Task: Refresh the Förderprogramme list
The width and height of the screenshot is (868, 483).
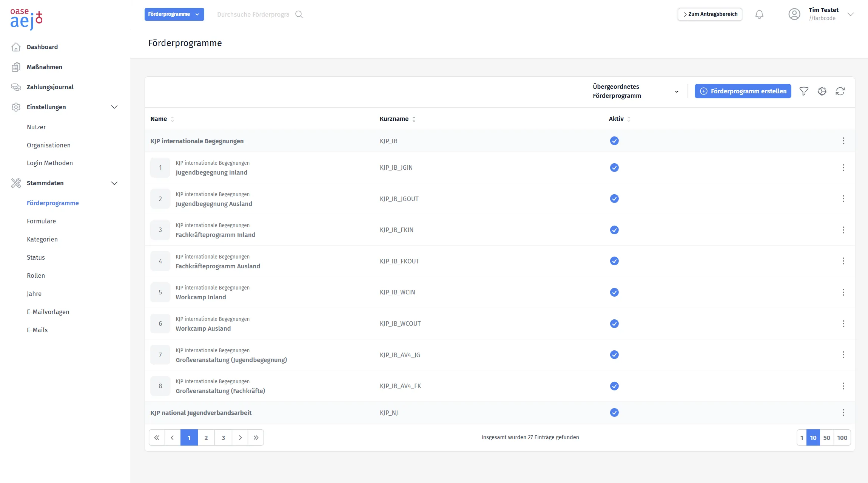Action: [840, 91]
